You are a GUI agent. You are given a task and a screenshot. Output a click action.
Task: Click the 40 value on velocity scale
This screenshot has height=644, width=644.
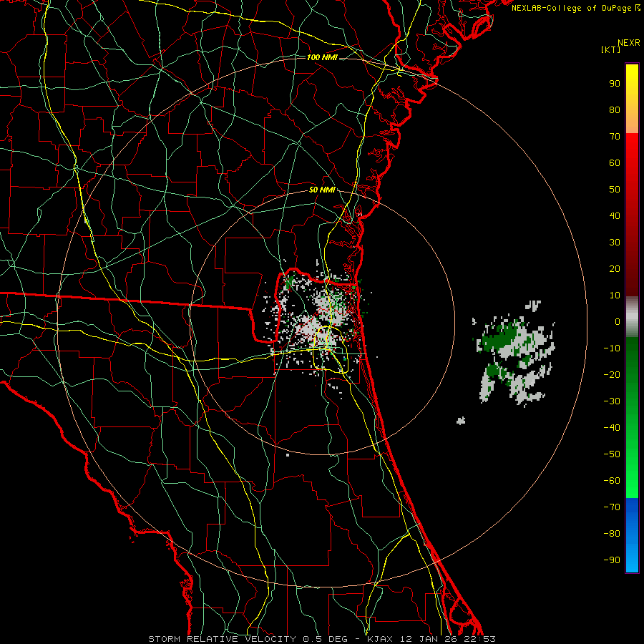615,216
